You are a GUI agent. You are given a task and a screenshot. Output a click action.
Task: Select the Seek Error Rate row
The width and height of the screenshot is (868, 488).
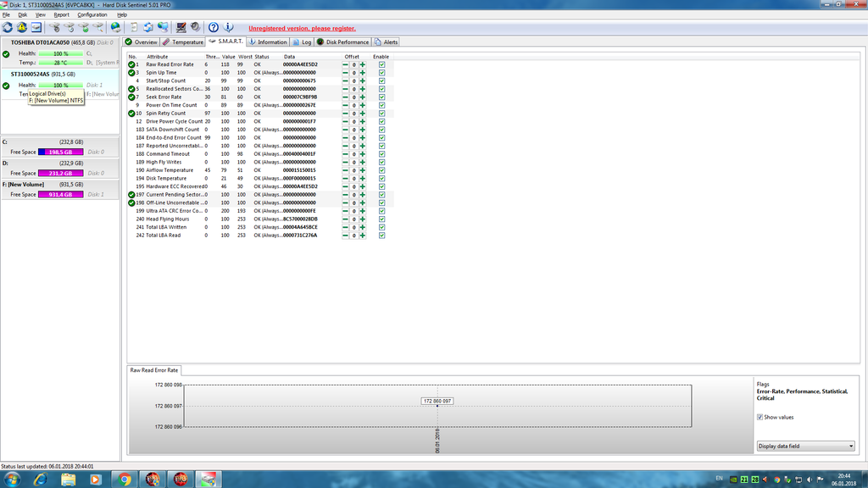[x=260, y=97]
